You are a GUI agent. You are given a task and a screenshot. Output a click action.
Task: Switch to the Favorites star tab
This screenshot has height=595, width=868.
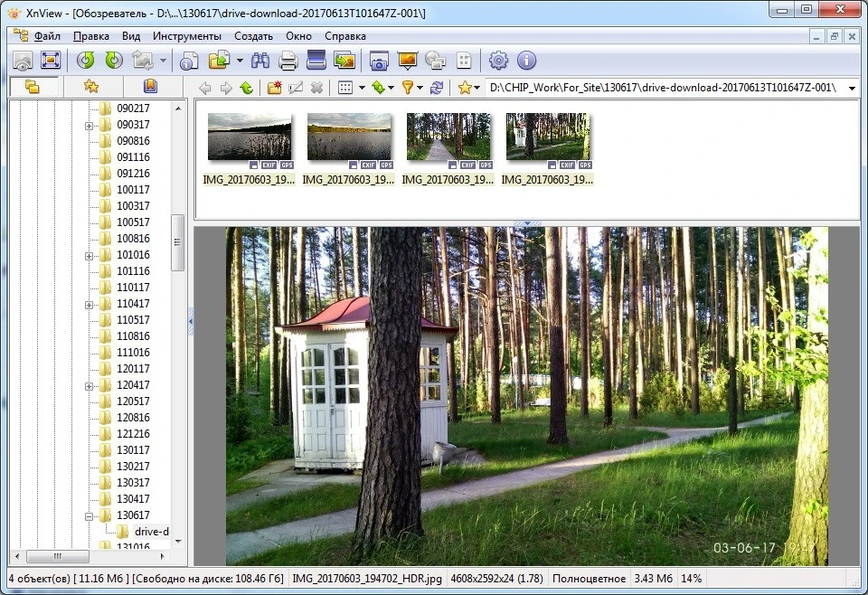tap(91, 87)
